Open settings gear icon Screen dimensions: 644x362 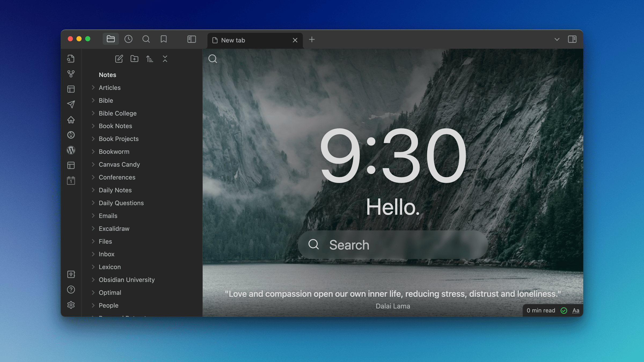coord(71,305)
